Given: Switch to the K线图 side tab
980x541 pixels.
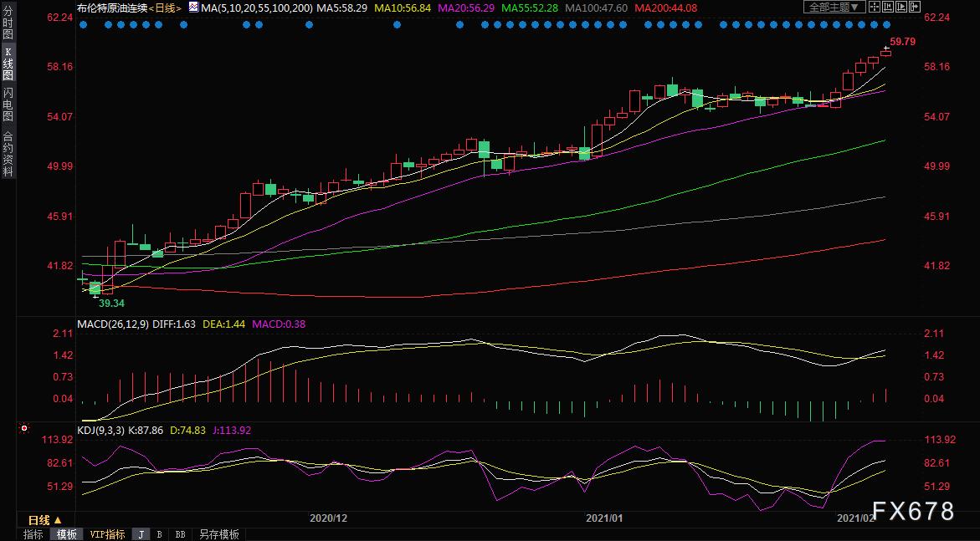Looking at the screenshot, I should click(x=8, y=63).
